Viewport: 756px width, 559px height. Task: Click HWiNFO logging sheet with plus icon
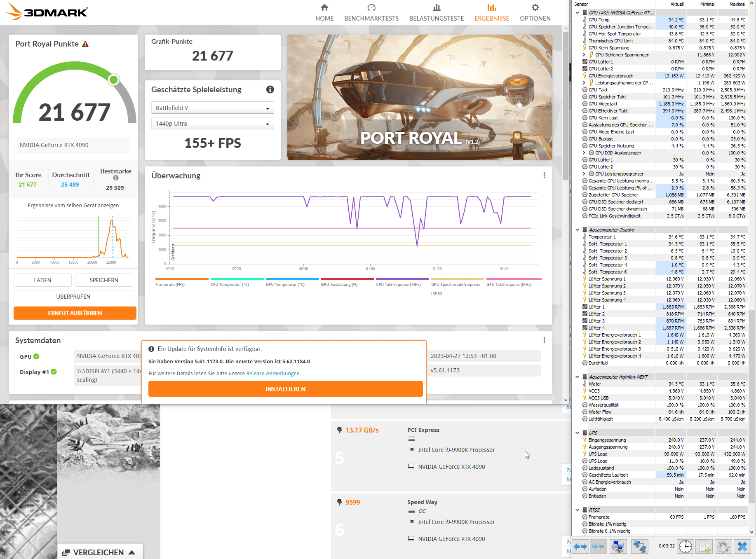704,547
